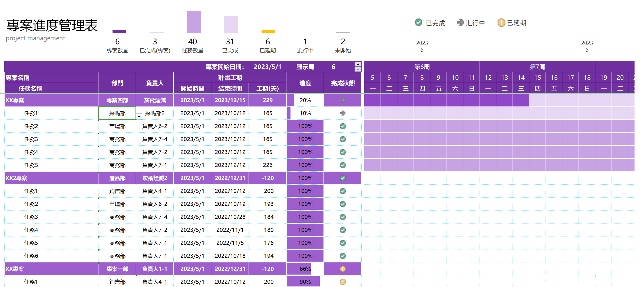644x287 pixels.
Task: Click the spinner up arrow next to 顯示周
Action: (358, 64)
